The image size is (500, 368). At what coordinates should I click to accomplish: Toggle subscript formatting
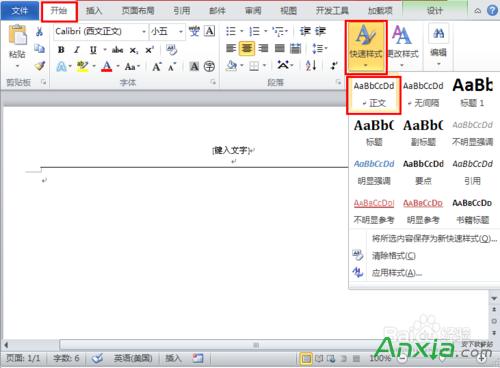(x=133, y=50)
